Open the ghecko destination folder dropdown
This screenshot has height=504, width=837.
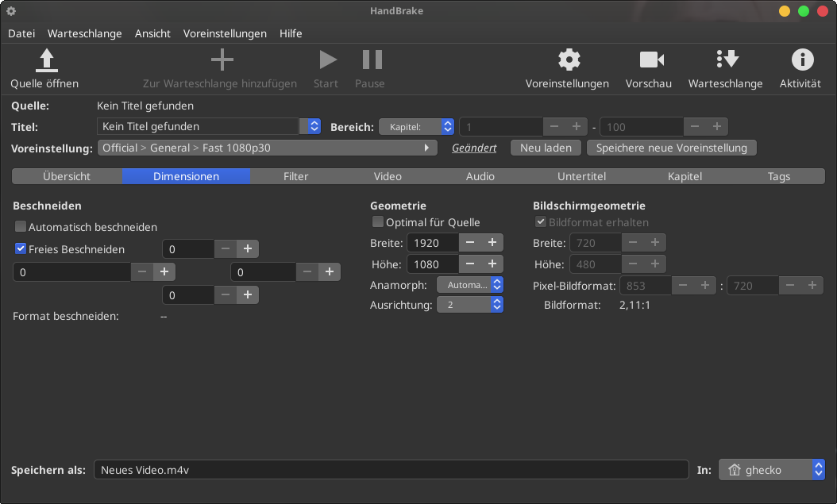pos(771,470)
